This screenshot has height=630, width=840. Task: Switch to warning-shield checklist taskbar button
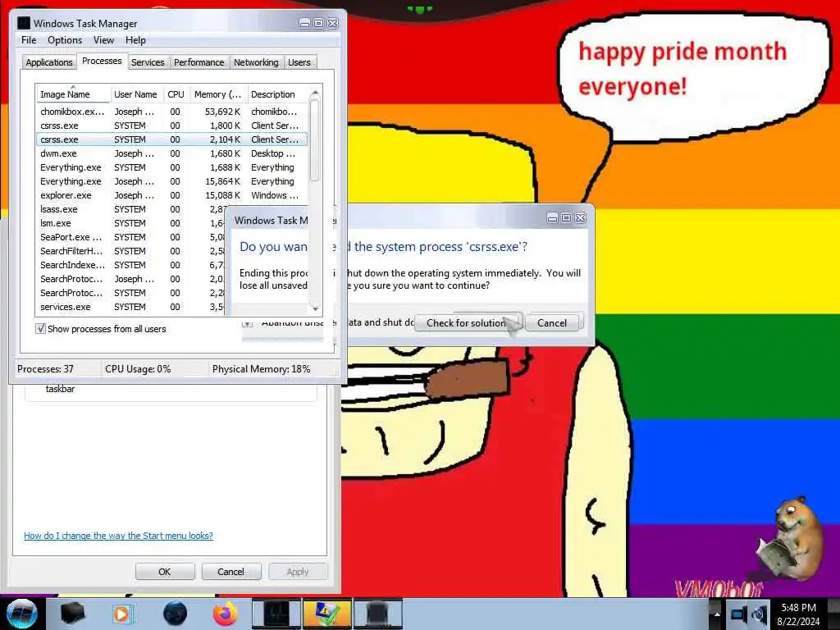(x=326, y=614)
